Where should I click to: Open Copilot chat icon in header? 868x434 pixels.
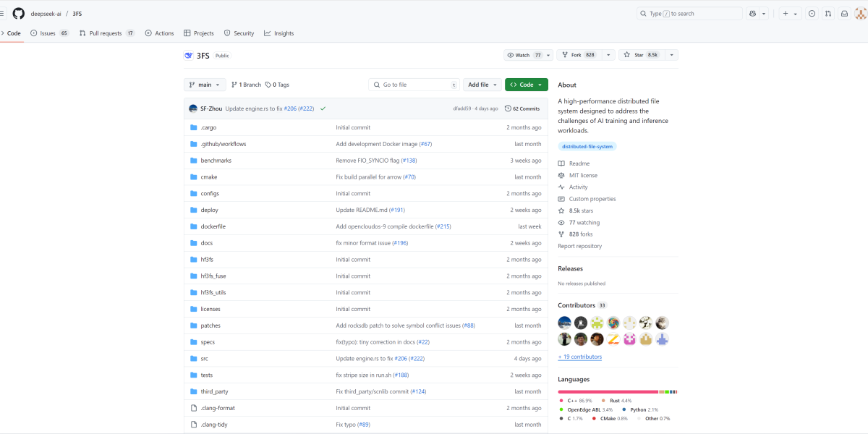coord(753,13)
